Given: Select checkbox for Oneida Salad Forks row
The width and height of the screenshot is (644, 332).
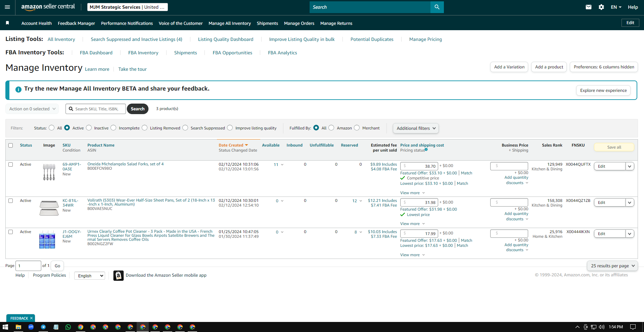Looking at the screenshot, I should 11,164.
